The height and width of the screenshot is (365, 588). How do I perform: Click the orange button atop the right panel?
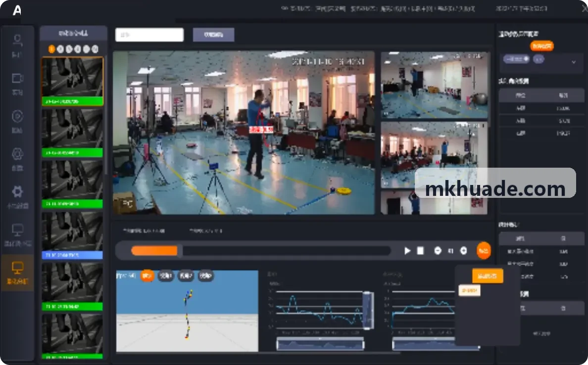tap(542, 46)
